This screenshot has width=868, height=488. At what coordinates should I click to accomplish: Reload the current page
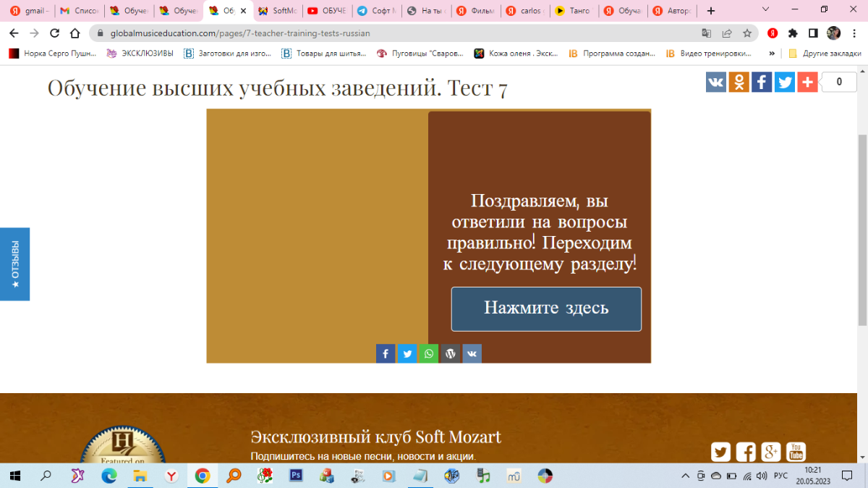(54, 33)
